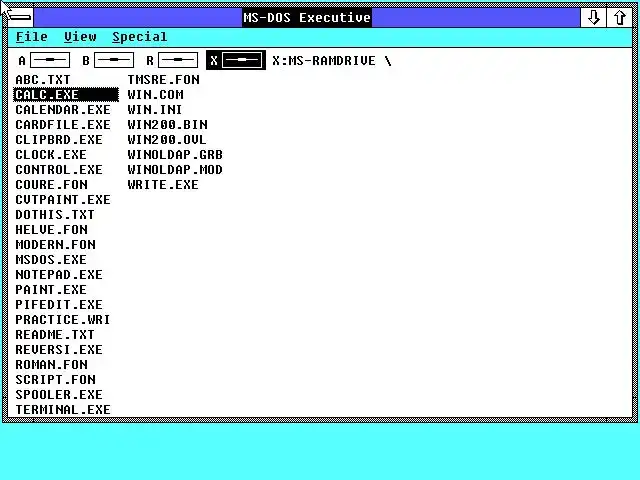640x480 pixels.
Task: Select TMSRE.FON font file
Action: coord(163,80)
